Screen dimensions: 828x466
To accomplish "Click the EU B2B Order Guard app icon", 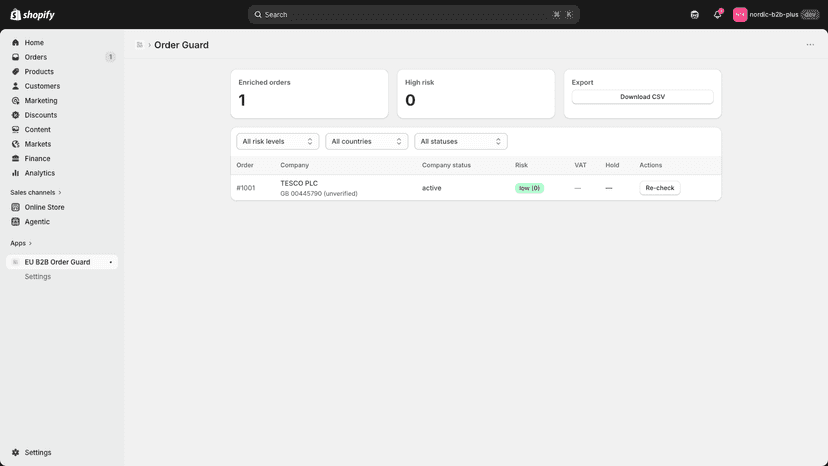I will [x=15, y=262].
